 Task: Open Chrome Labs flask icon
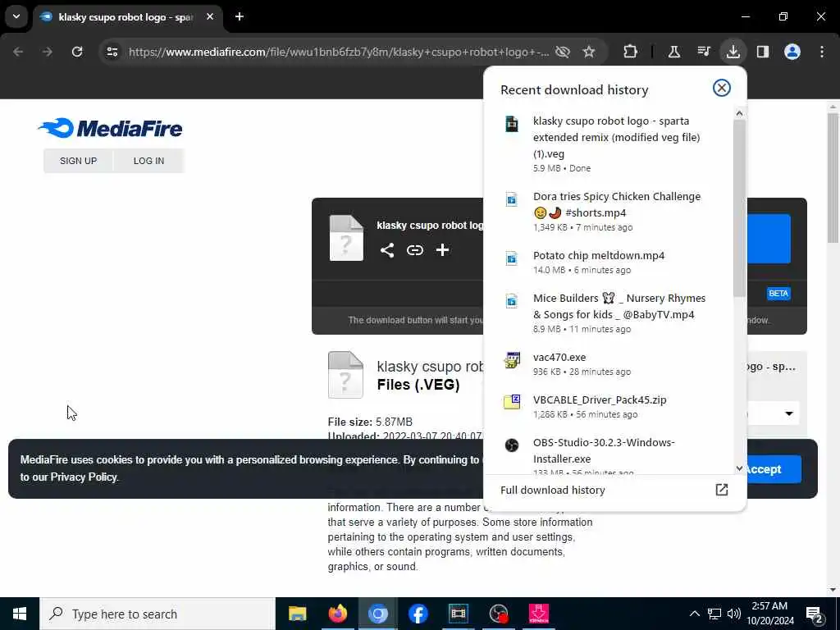pos(674,52)
